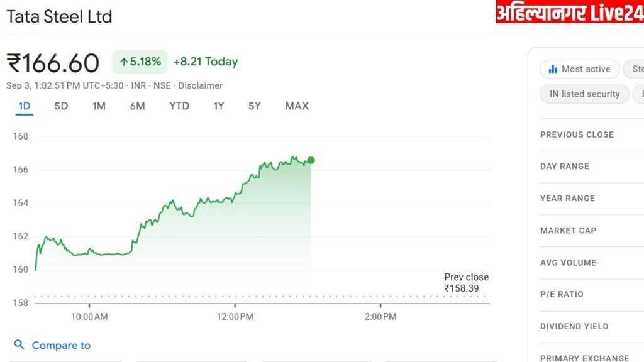Switch to the 5Y chart tab
644x362 pixels.
[254, 106]
